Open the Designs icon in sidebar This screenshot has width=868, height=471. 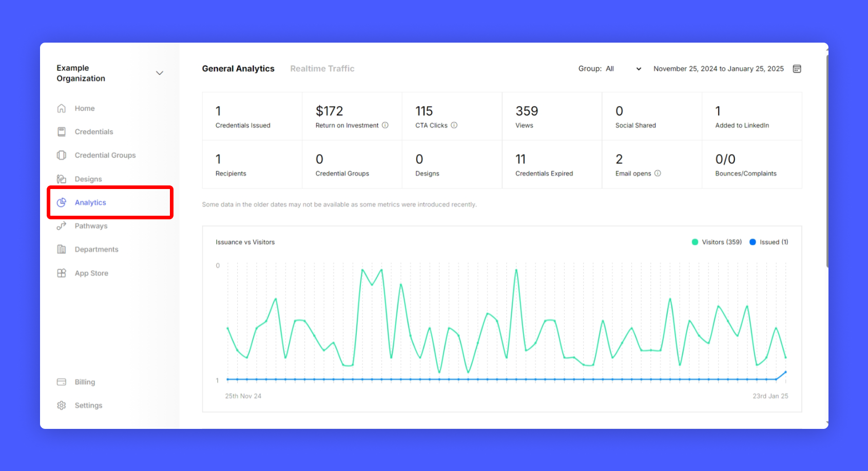click(62, 179)
